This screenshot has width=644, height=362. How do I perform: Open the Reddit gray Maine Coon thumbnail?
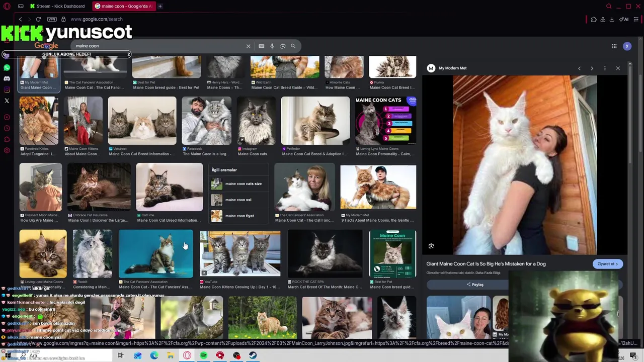93,253
